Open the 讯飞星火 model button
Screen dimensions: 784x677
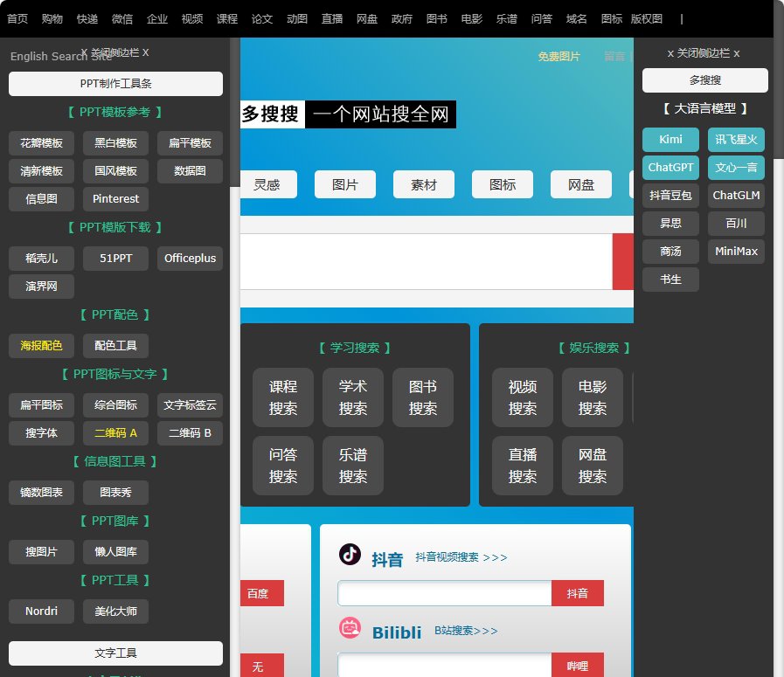[x=736, y=140]
